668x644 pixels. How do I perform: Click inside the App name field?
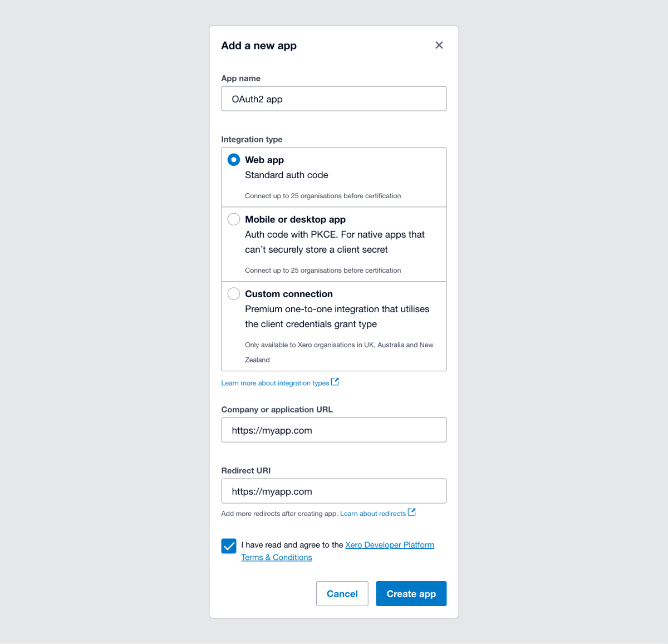click(x=333, y=99)
